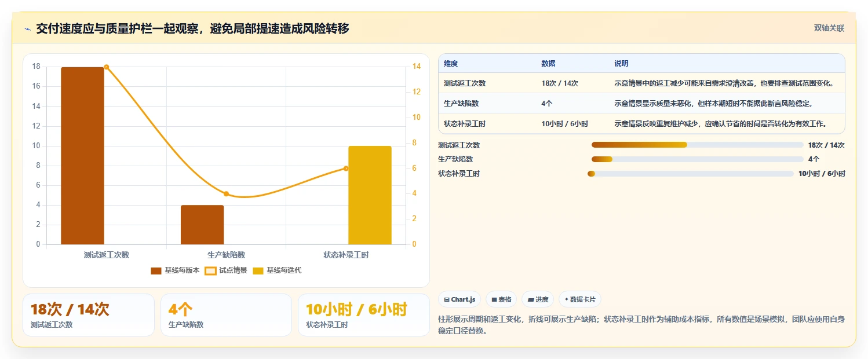Click 10小时 / 6小时 beside progress bar
The height and width of the screenshot is (359, 868).
[822, 174]
